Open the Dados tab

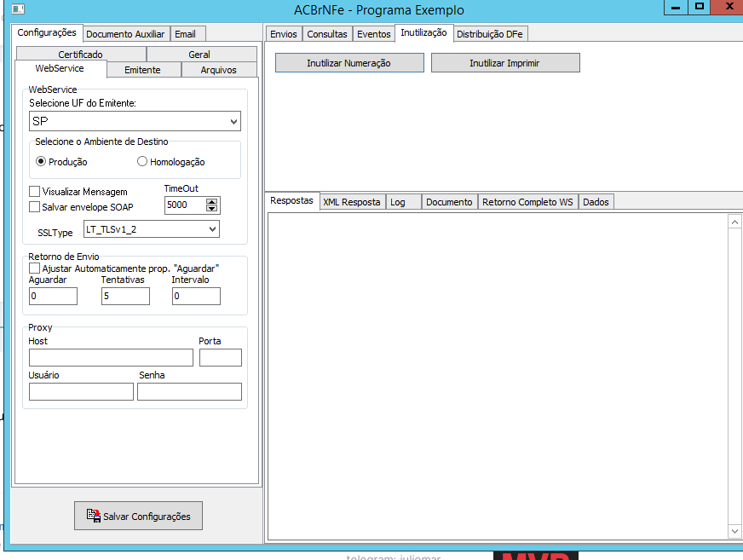click(x=596, y=202)
